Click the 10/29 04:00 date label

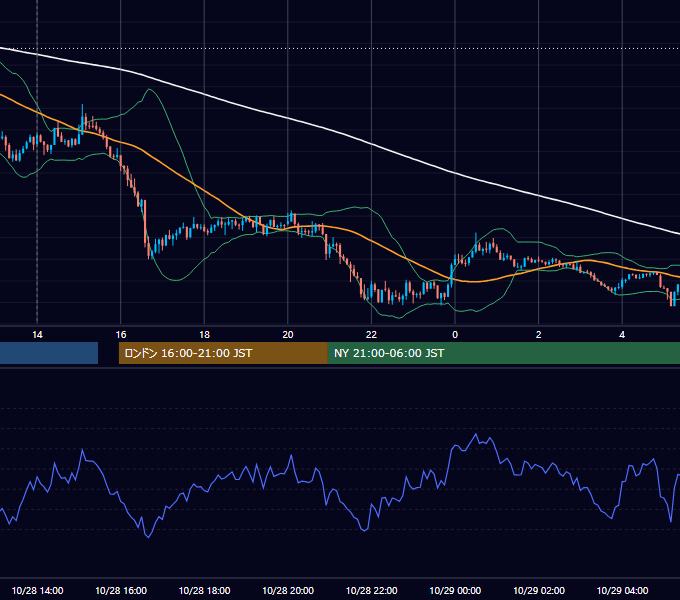(622, 590)
